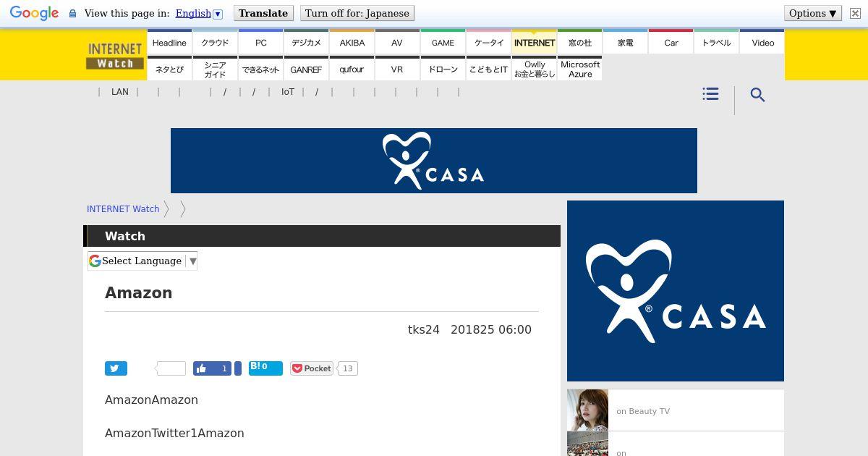Image resolution: width=868 pixels, height=456 pixels.
Task: Select the INTERNET tab
Action: click(534, 42)
